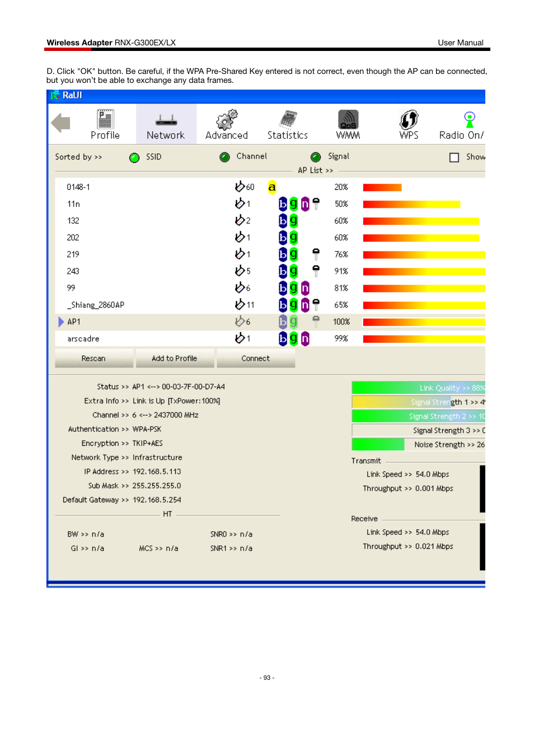Open the WMM QoS icon

[x=348, y=119]
